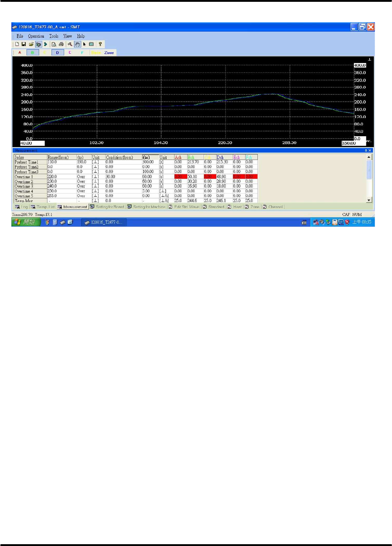This screenshot has width=392, height=546.
Task: Toggle channel B curve display
Action: (32, 53)
